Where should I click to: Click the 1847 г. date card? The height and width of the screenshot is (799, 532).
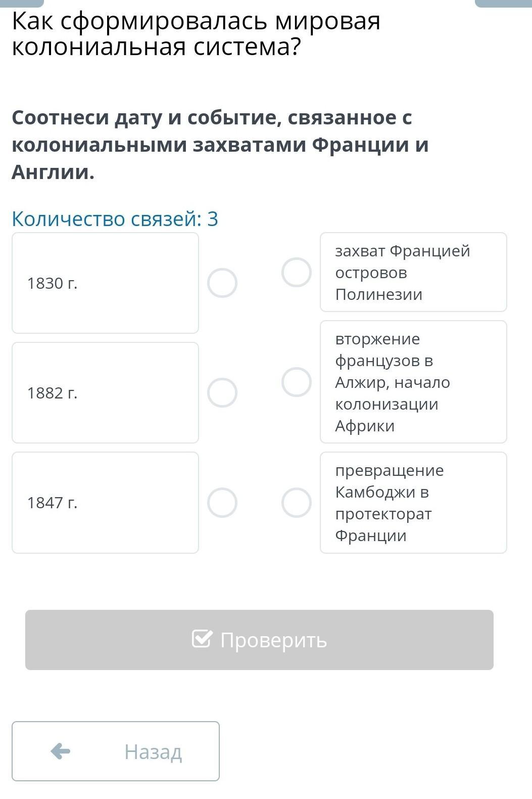[105, 503]
